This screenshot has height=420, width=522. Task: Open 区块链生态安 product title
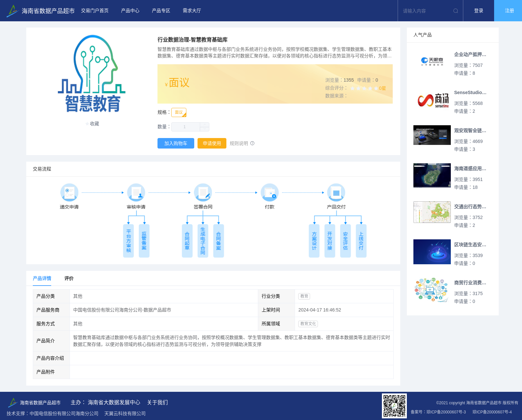coord(470,245)
